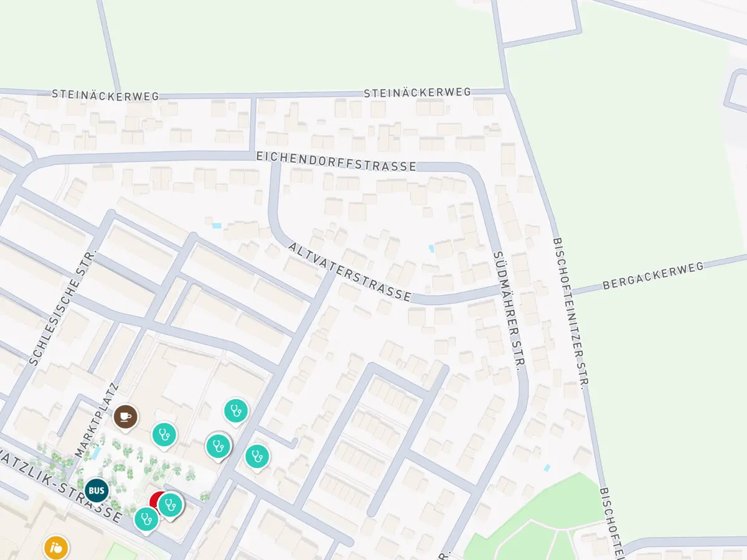This screenshot has height=560, width=747.
Task: Open the doctor marker beside the cafe marker
Action: click(x=164, y=434)
